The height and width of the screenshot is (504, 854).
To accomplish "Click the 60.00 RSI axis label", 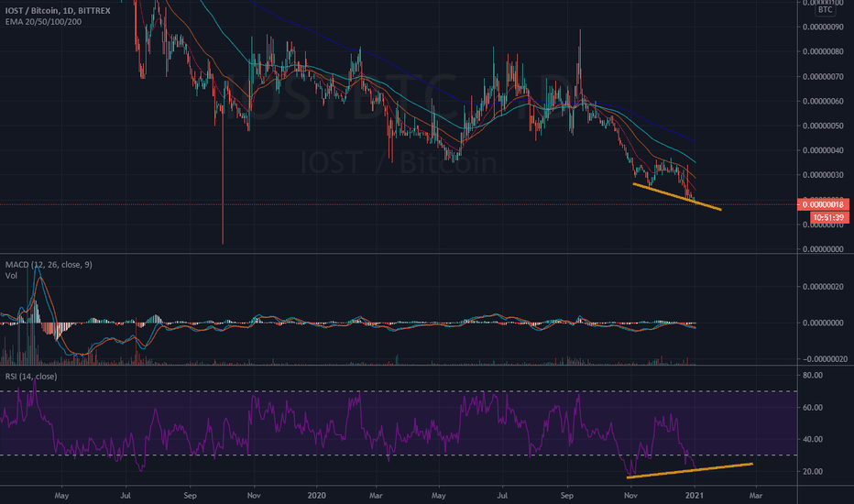I will point(813,408).
